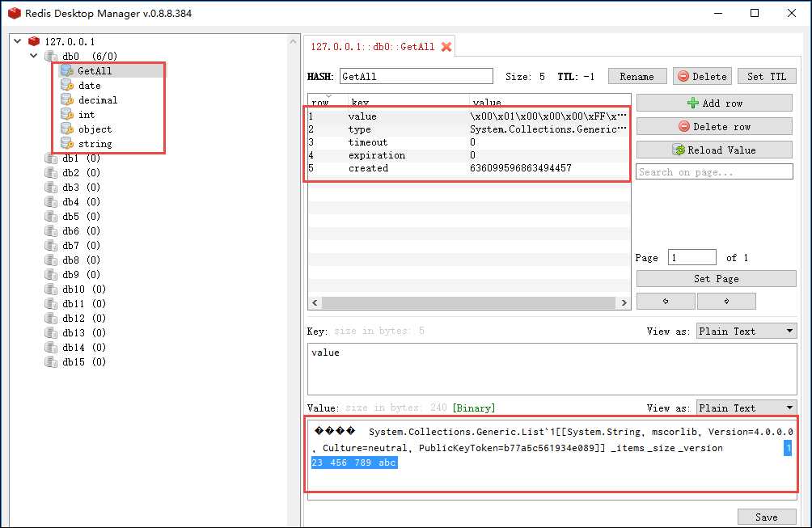Click the key icon beside decimal
The height and width of the screenshot is (528, 812).
point(67,99)
